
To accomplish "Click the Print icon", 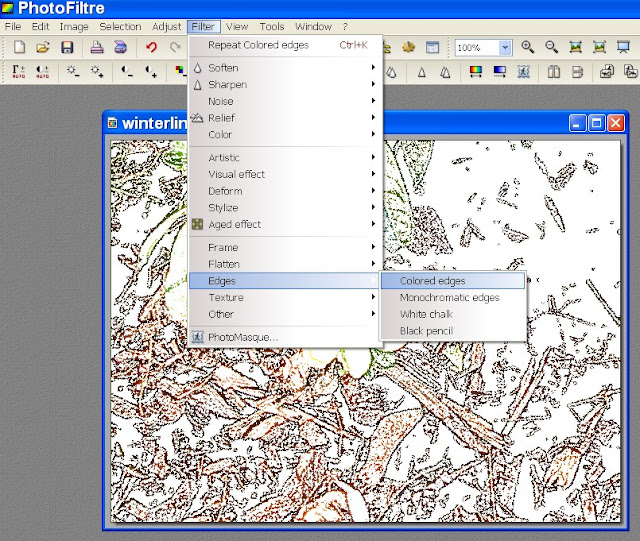I will coord(96,47).
